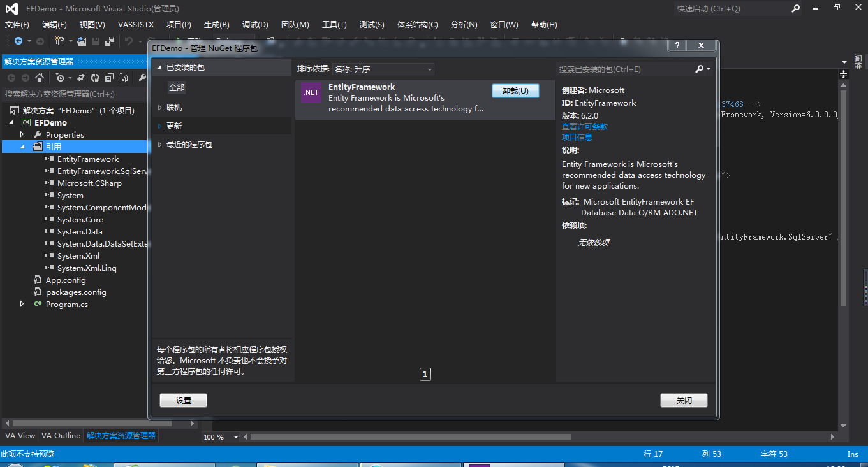The width and height of the screenshot is (868, 467).
Task: Click the Save All icon in the main toolbar
Action: click(109, 41)
